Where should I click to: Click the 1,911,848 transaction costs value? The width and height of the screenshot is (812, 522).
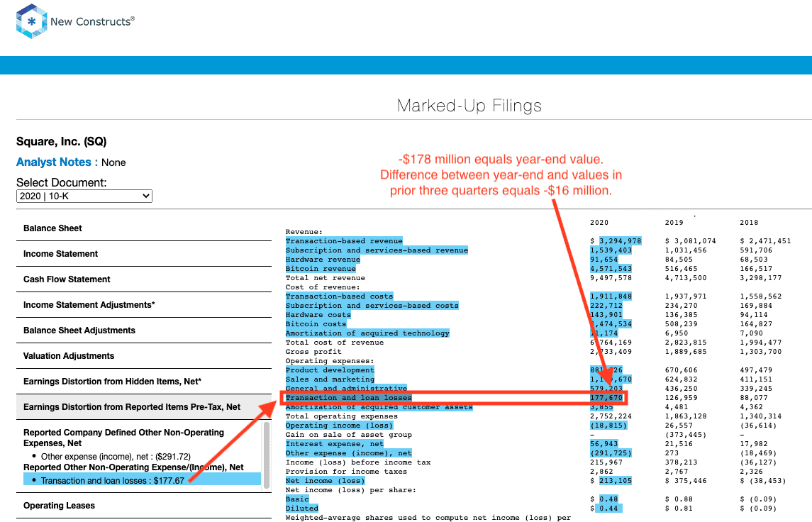pos(611,296)
